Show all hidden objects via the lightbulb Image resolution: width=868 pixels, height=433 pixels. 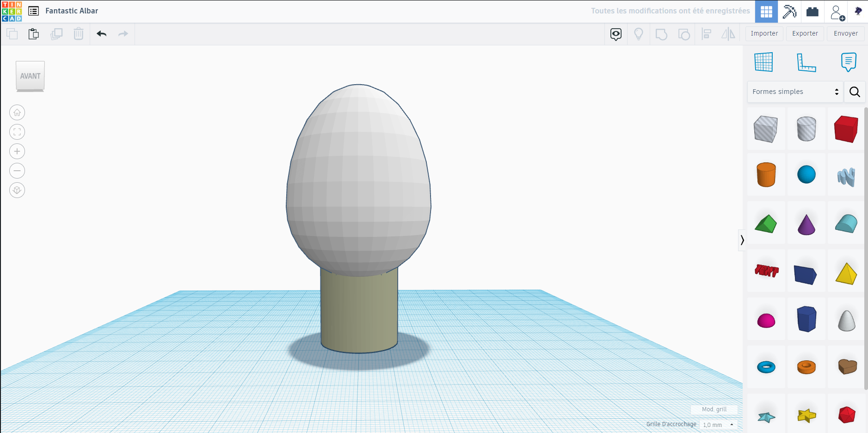coord(639,33)
